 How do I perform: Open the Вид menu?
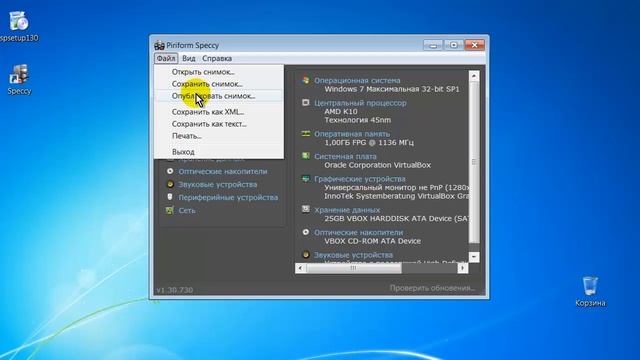189,58
